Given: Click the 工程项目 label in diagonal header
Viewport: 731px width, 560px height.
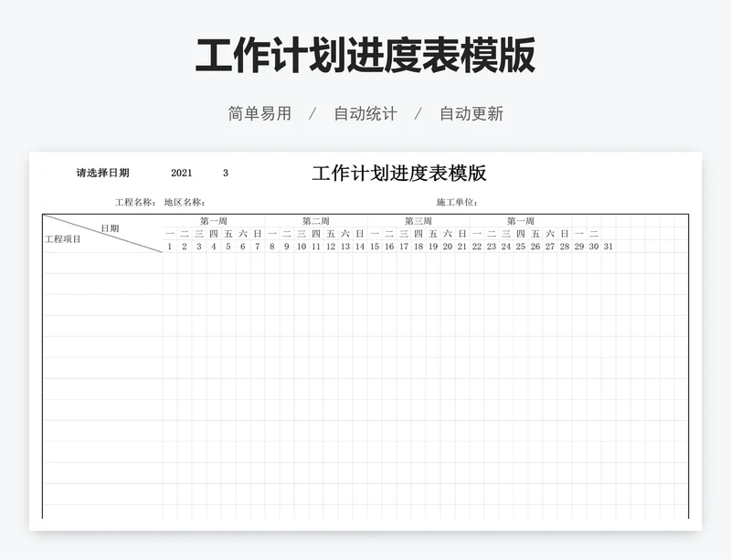Looking at the screenshot, I should point(63,239).
